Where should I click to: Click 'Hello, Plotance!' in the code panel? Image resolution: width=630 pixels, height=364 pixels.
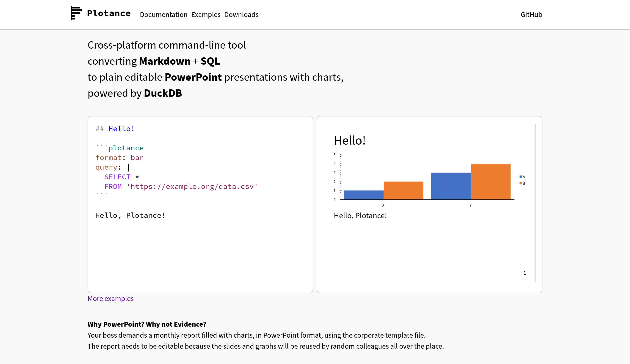click(x=130, y=215)
